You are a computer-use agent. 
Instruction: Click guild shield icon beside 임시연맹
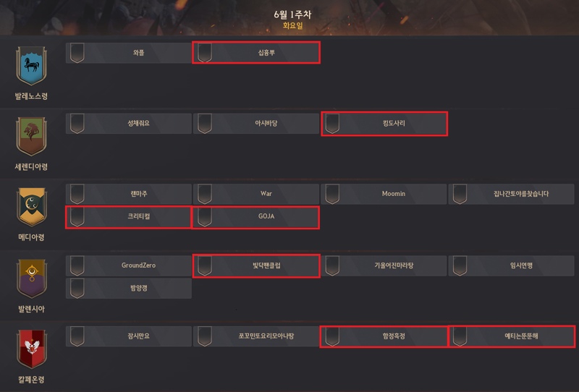pos(460,265)
